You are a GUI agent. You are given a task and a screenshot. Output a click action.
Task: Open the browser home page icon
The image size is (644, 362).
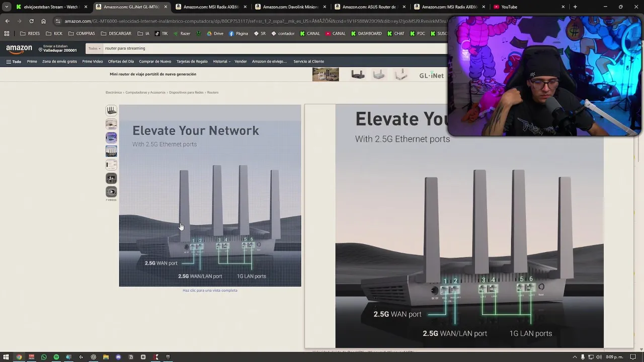pos(43,21)
